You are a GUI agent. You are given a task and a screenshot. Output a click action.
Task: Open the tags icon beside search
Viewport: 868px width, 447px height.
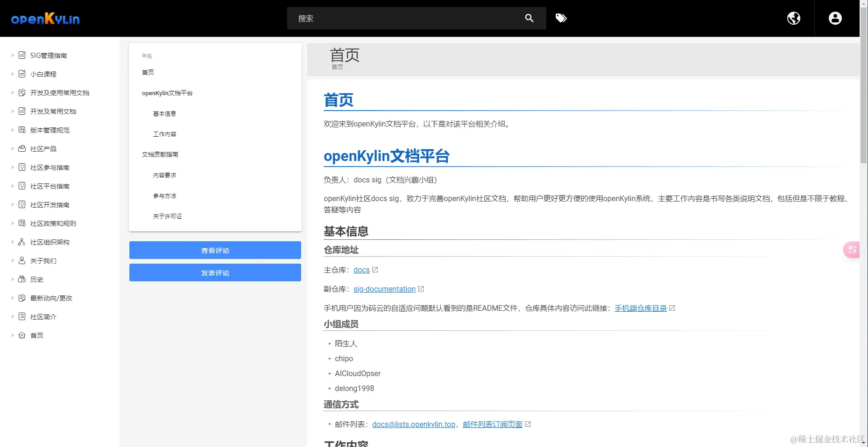click(x=561, y=18)
